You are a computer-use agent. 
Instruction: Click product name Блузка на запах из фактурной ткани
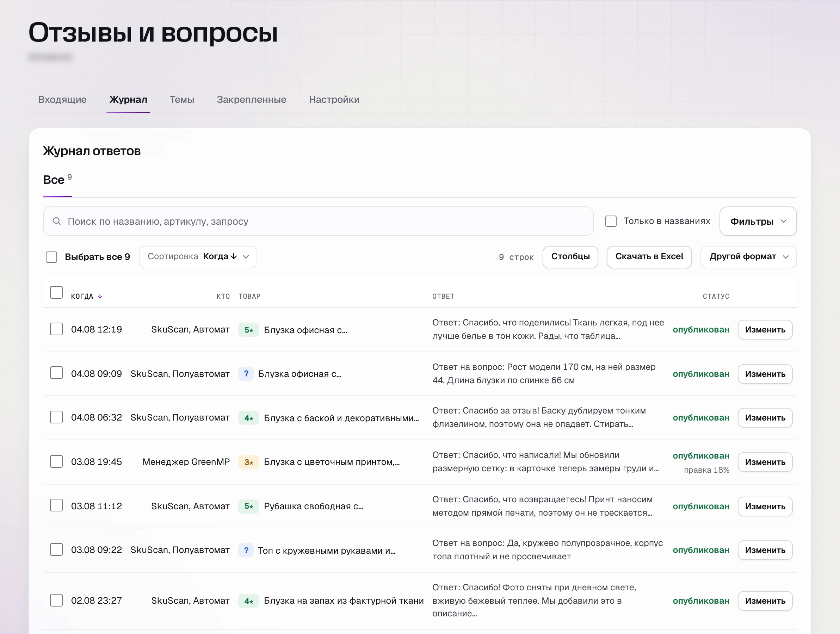tap(344, 601)
